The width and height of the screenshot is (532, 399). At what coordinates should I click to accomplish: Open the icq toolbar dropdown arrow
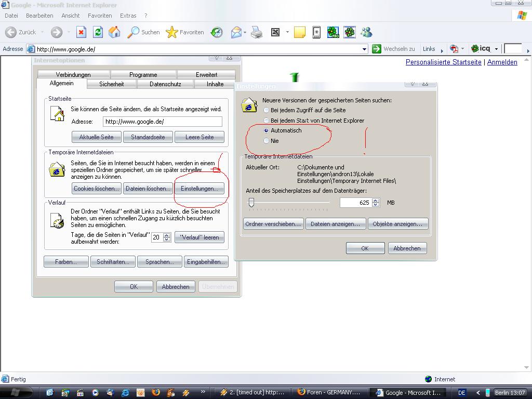(x=496, y=49)
